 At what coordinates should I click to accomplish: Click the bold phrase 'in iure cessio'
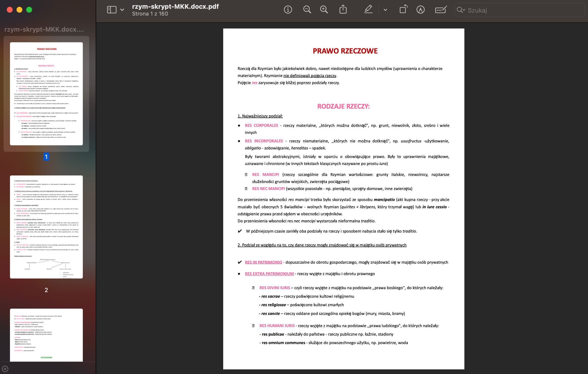pyautogui.click(x=435, y=207)
